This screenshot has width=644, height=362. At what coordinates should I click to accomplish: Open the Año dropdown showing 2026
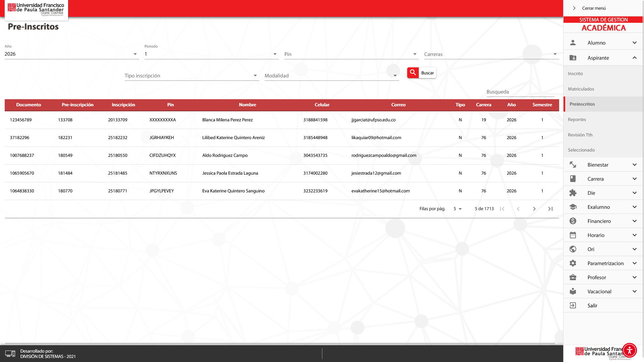tap(71, 54)
